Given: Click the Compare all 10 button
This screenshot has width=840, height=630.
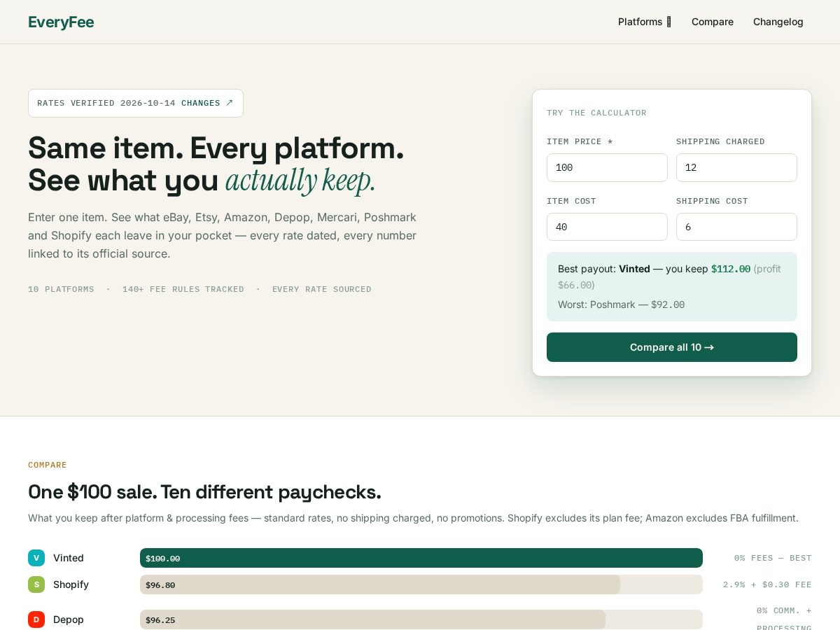Looking at the screenshot, I should point(672,347).
